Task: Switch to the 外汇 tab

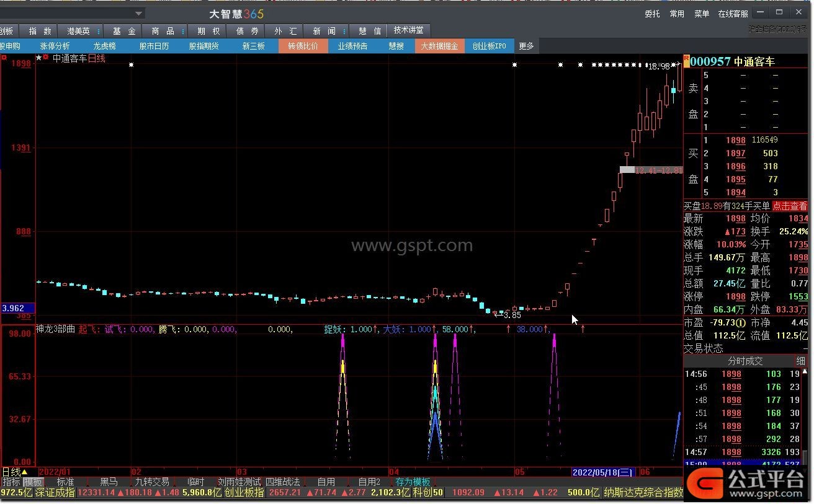Action: pos(285,31)
